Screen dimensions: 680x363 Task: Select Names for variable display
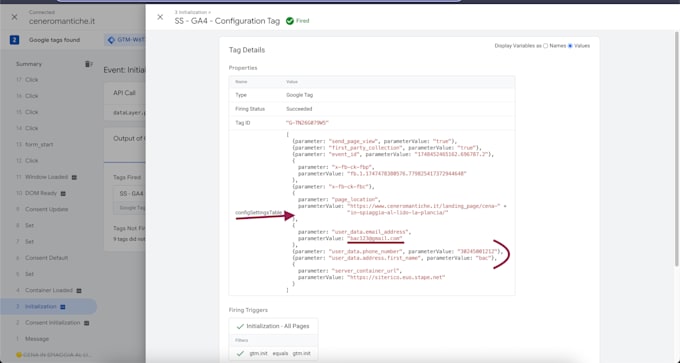tap(546, 46)
